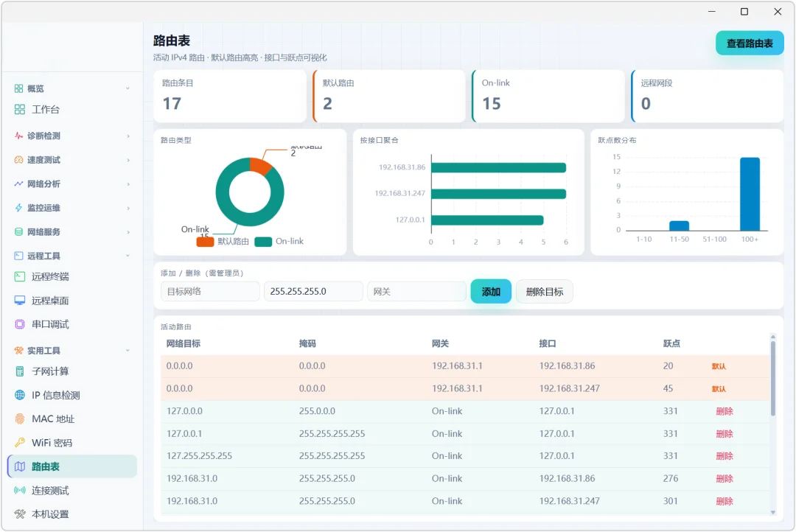This screenshot has height=532, width=796.
Task: Click the 添加 route button
Action: click(491, 292)
